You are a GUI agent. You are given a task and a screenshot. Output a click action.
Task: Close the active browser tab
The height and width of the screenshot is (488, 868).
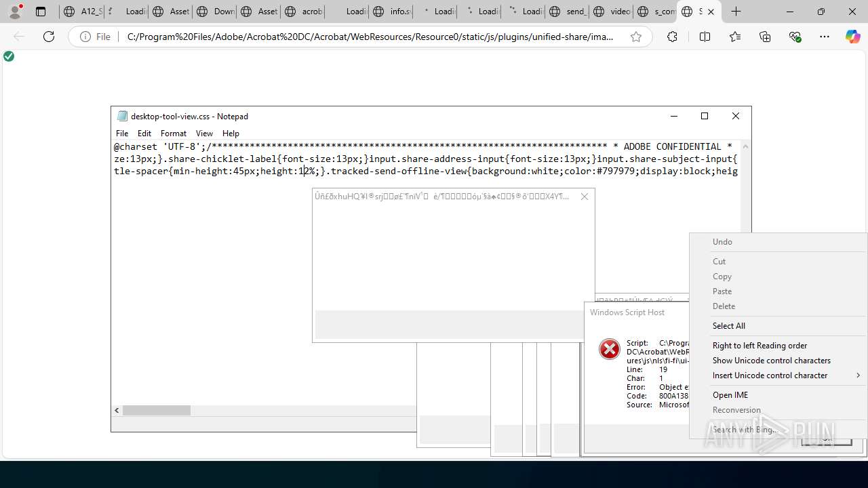tap(711, 12)
